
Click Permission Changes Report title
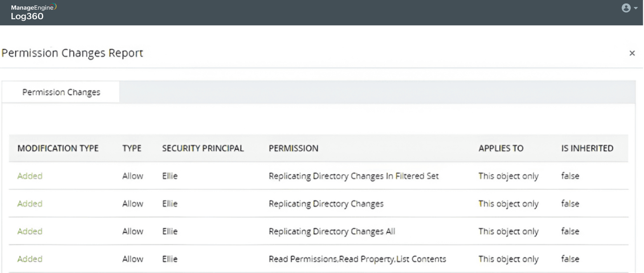[72, 53]
